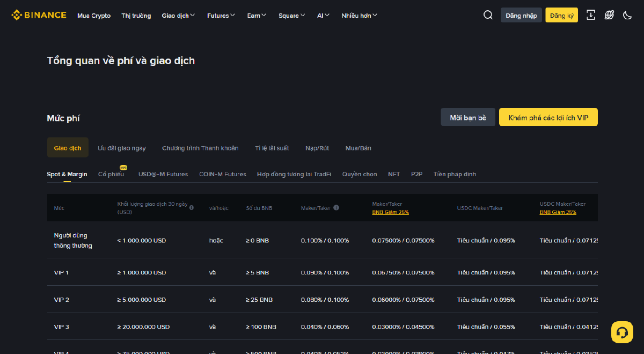
Task: Click the Tiêu chuẩn / 0.055% cell
Action: click(486, 327)
